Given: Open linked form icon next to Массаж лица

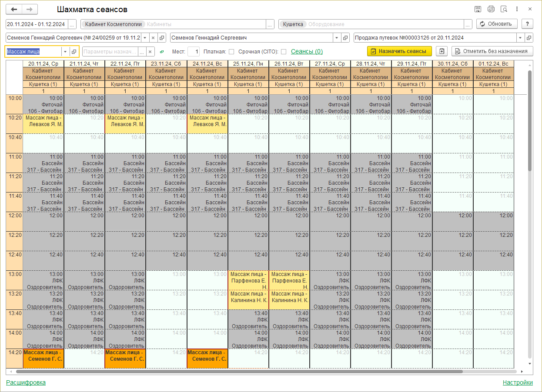Looking at the screenshot, I should point(74,52).
